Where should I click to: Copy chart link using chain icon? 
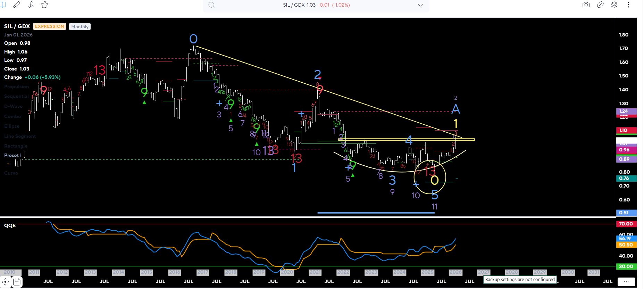pos(600,5)
